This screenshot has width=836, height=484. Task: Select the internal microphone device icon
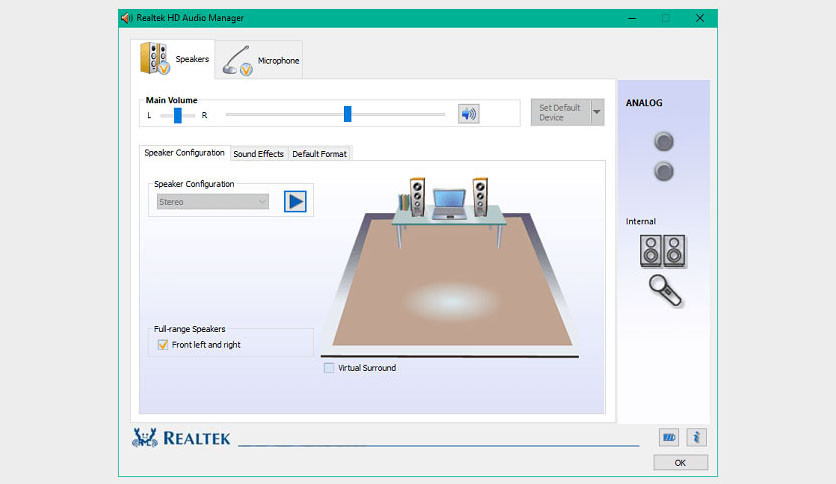665,290
